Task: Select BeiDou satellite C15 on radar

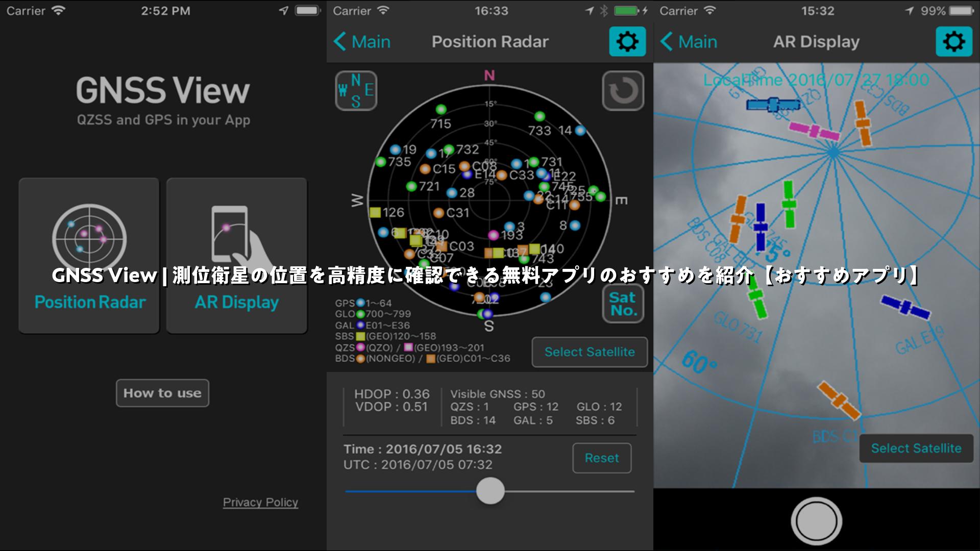Action: 425,169
